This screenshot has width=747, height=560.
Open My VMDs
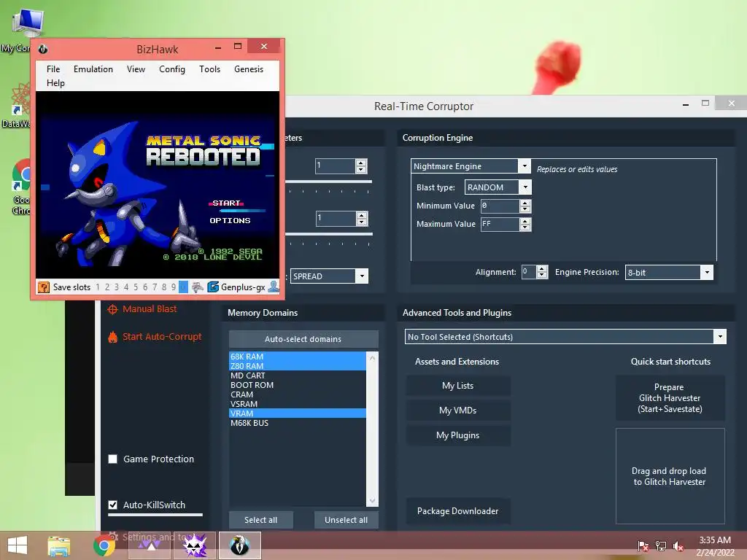(x=458, y=411)
